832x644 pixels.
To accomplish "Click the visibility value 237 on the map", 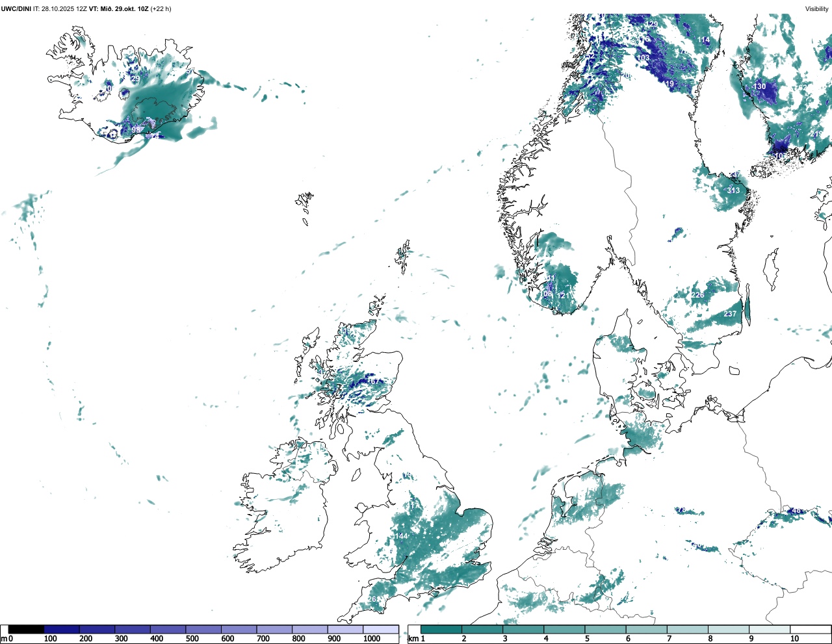I will 730,314.
